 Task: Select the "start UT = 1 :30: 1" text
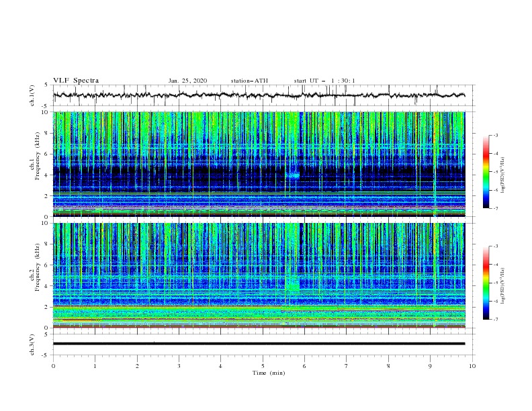tap(324, 81)
